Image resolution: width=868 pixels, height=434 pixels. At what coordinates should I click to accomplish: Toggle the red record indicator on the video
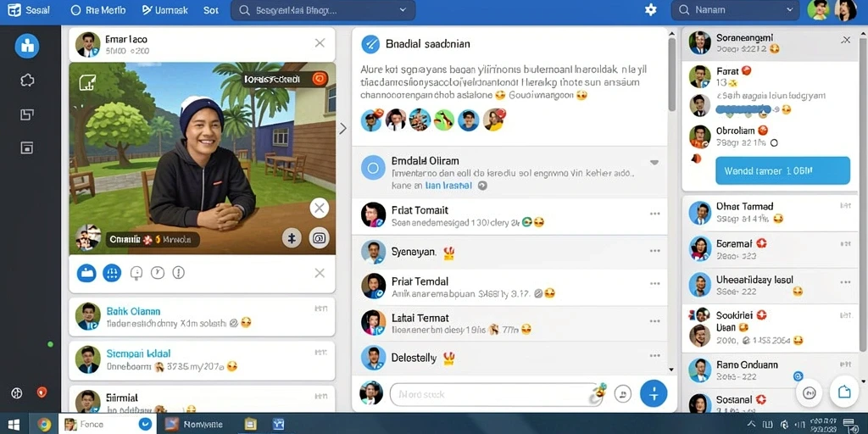320,79
